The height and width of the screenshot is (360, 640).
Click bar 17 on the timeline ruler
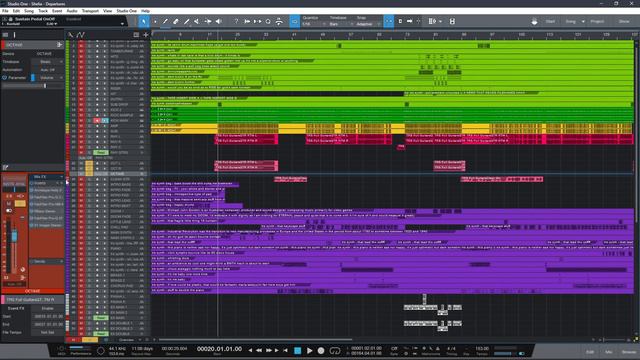point(209,35)
